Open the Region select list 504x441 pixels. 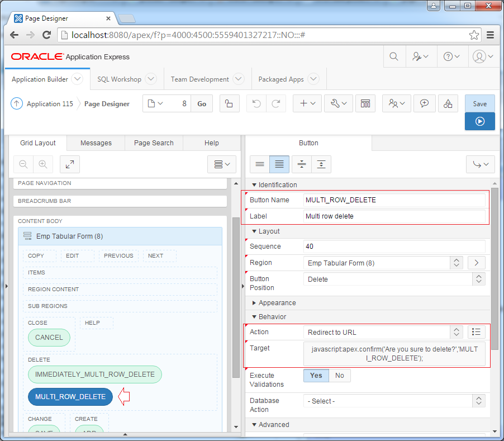tap(383, 263)
